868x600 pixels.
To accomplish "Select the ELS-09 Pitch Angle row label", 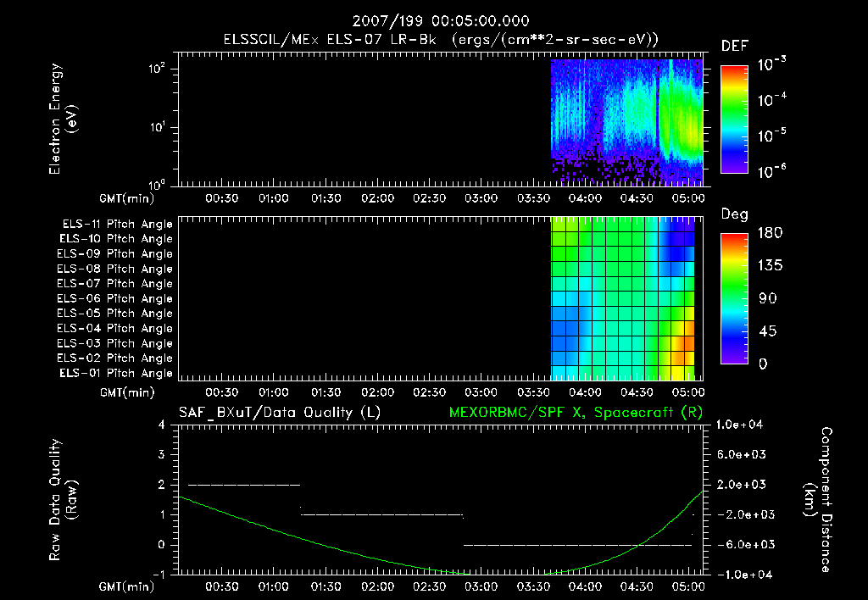I will coord(114,254).
